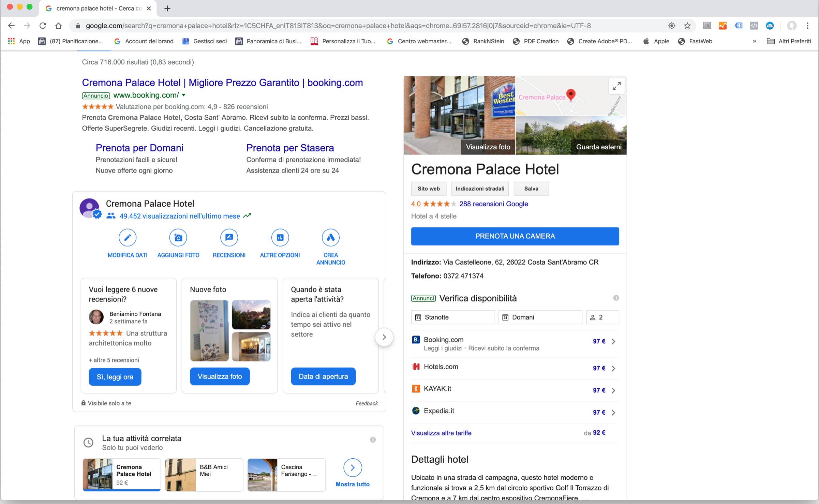
Task: Open the Guarda esterni street view thumbnail
Action: tap(571, 136)
